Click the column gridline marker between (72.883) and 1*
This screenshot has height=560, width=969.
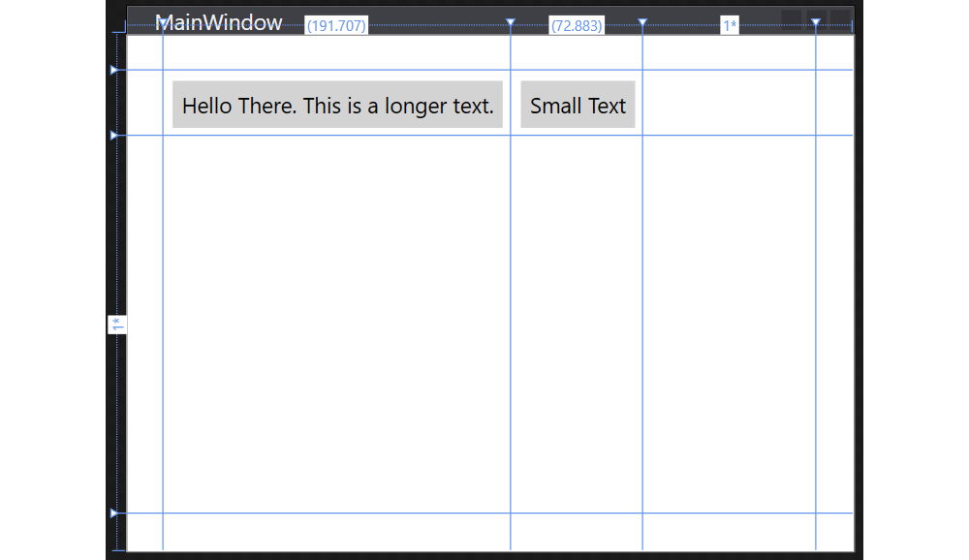click(x=642, y=22)
